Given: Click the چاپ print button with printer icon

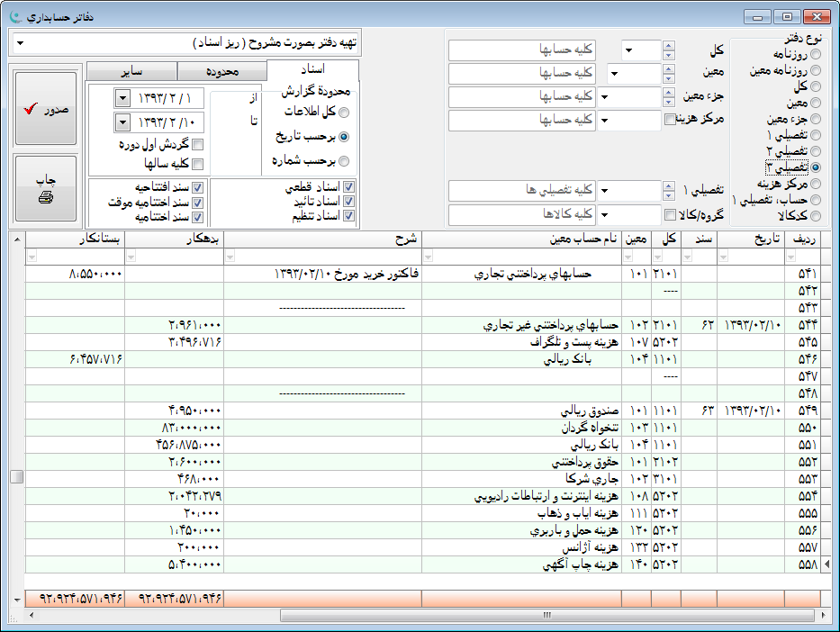Looking at the screenshot, I should tap(46, 188).
